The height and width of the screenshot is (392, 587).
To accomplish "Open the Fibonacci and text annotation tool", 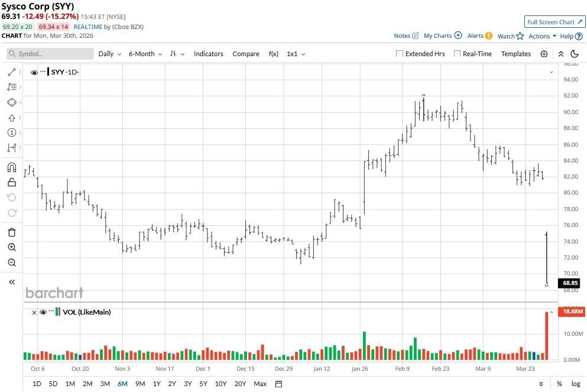I will click(12, 87).
